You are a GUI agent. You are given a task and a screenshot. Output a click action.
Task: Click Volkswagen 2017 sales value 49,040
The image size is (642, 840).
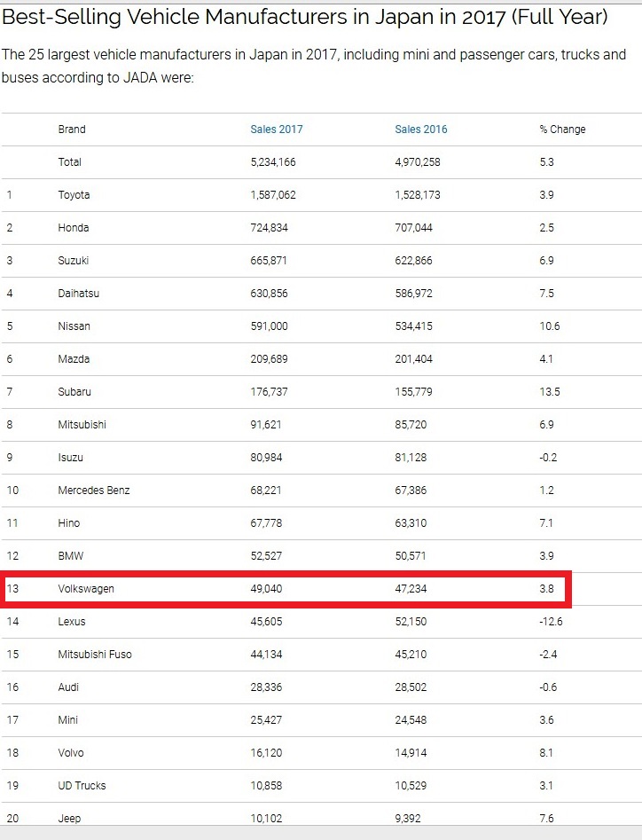point(266,589)
